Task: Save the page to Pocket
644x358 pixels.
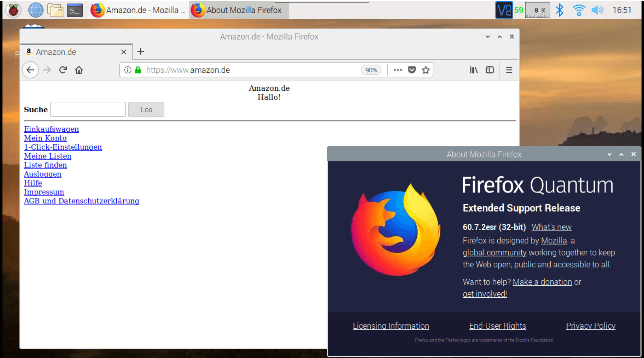Action: (x=412, y=70)
